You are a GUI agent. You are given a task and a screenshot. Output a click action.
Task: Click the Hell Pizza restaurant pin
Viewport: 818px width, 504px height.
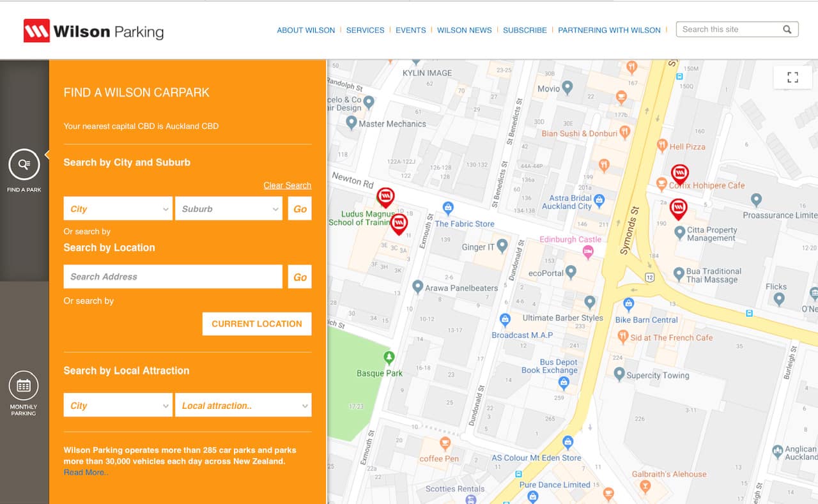tap(662, 146)
